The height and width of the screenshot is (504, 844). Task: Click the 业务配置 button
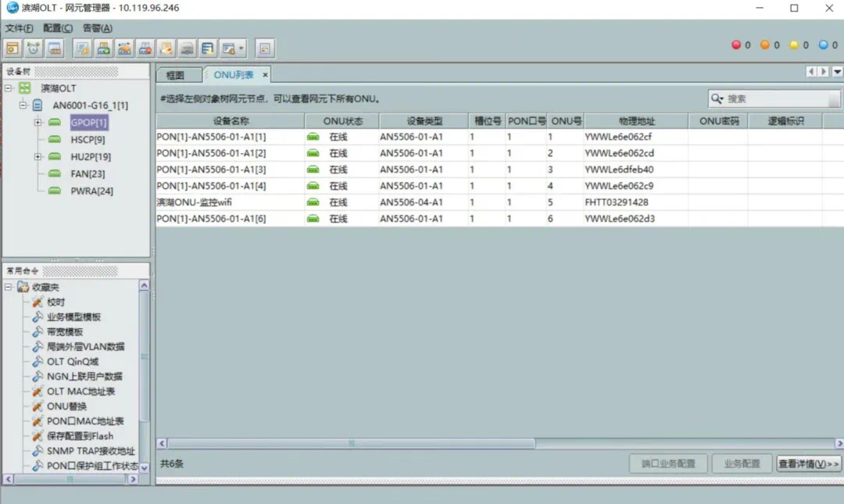(742, 463)
